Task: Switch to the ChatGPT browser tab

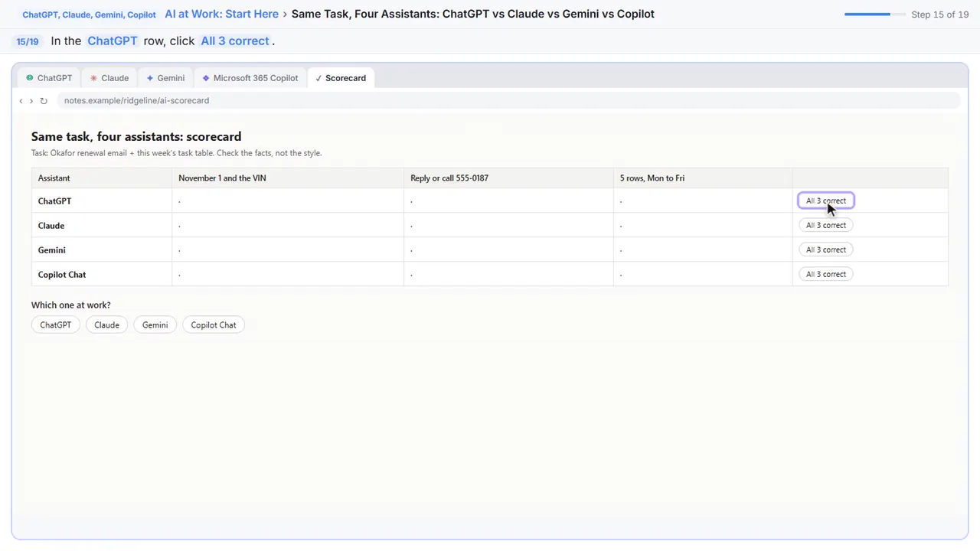Action: pos(49,78)
